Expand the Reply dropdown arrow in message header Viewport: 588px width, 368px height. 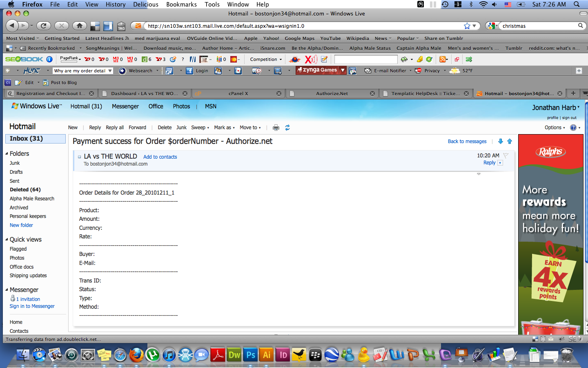(x=500, y=163)
